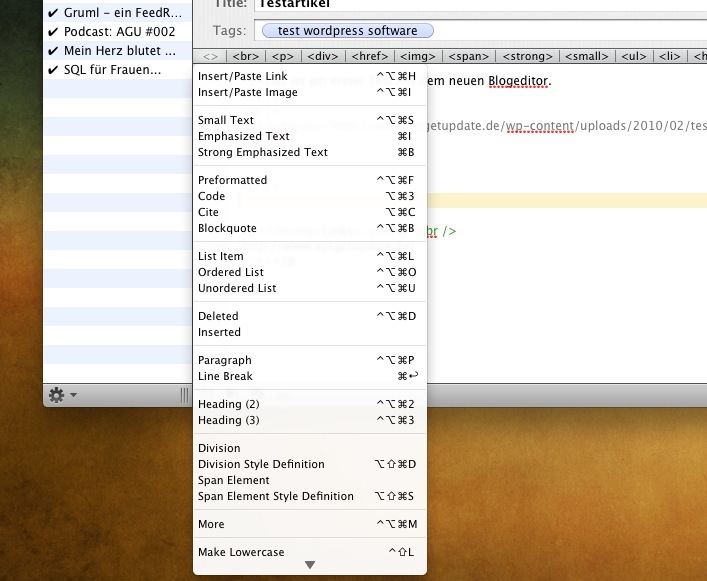Screen dimensions: 707x581
Task: Select the 'Mein Herz blutet' post
Action: tap(111, 50)
